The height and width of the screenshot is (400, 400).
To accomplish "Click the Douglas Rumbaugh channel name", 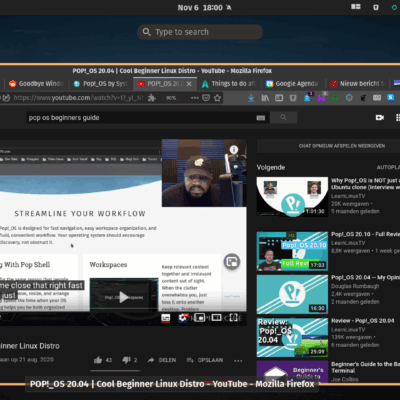I will pos(355,286).
